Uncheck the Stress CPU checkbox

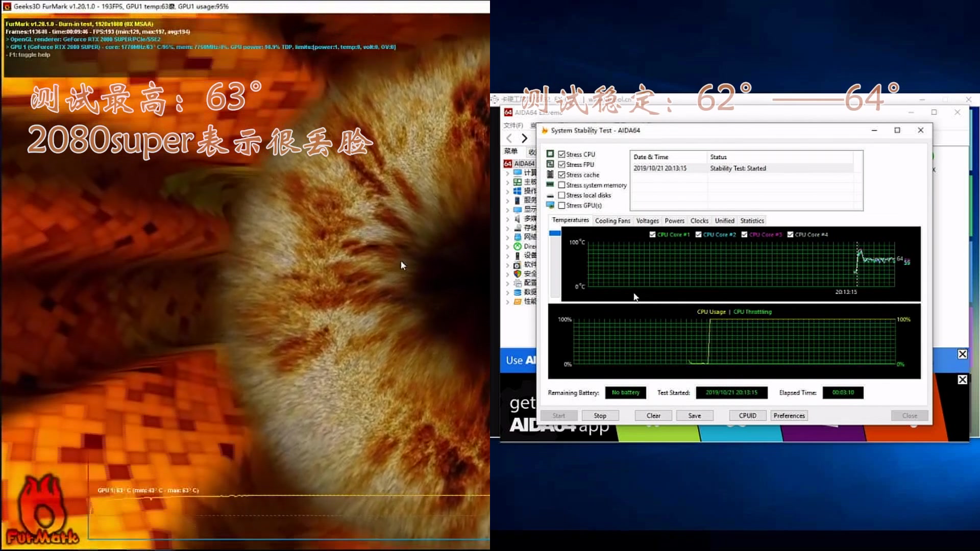(x=561, y=154)
